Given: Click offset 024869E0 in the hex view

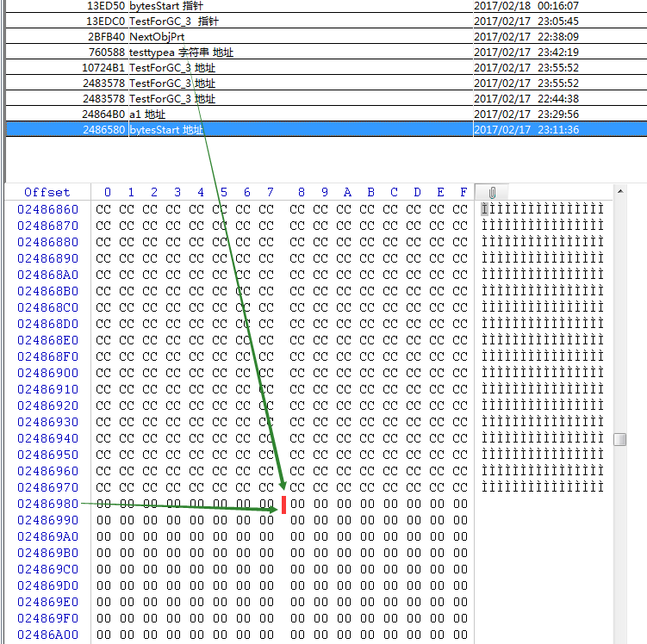Looking at the screenshot, I should click(x=48, y=602).
